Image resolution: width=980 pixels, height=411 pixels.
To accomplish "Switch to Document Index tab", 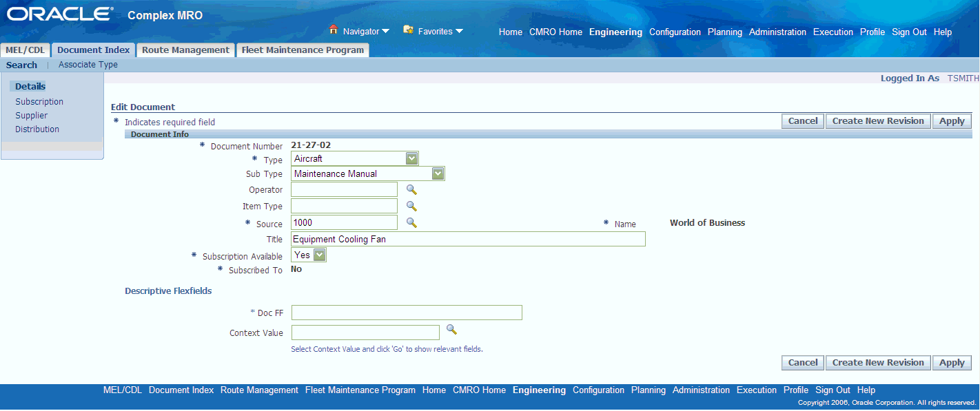I will click(x=93, y=50).
